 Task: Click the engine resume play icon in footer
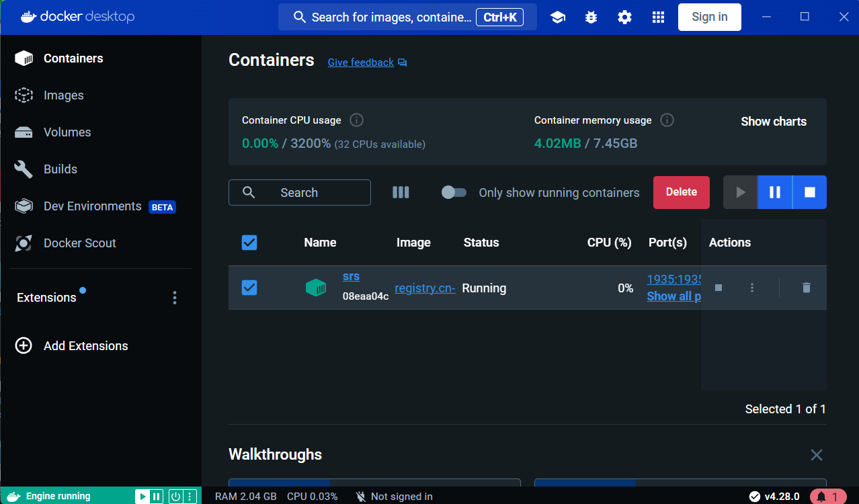[x=142, y=497]
